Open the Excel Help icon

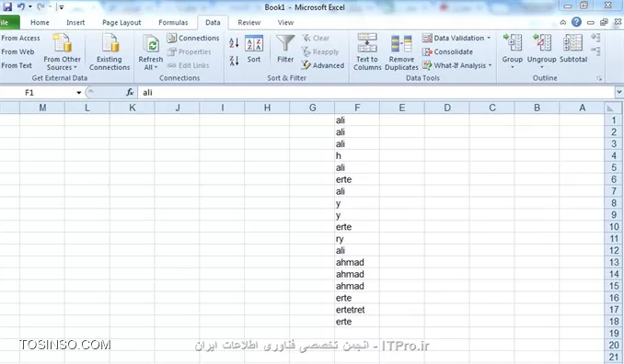[x=576, y=22]
